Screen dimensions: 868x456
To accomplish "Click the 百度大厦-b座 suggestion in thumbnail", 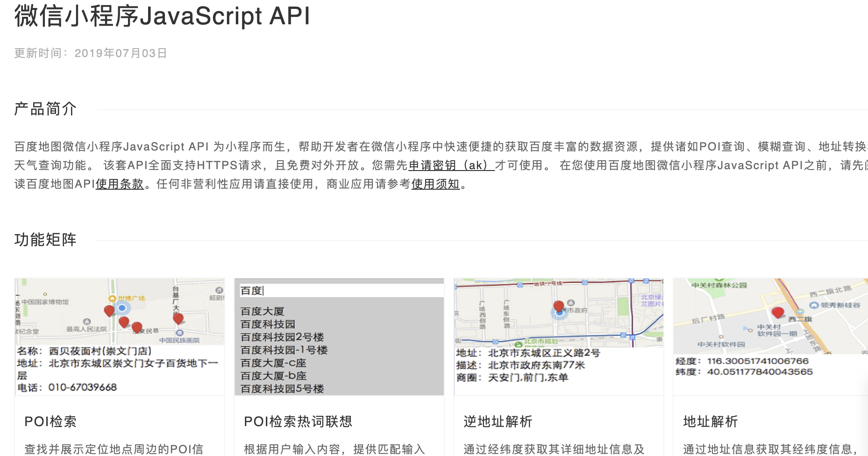I will point(274,376).
